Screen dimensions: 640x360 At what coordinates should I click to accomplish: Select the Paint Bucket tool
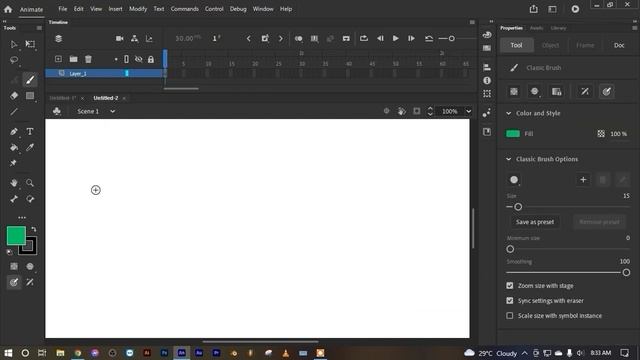(13, 147)
